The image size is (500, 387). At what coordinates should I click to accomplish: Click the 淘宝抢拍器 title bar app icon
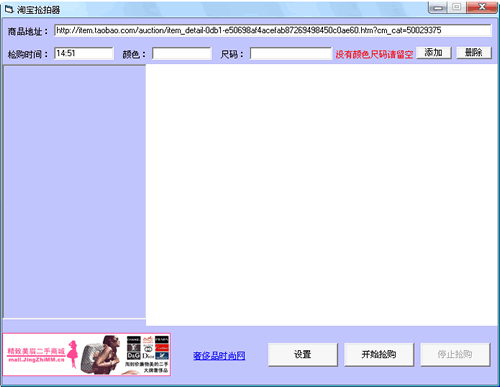[x=9, y=9]
